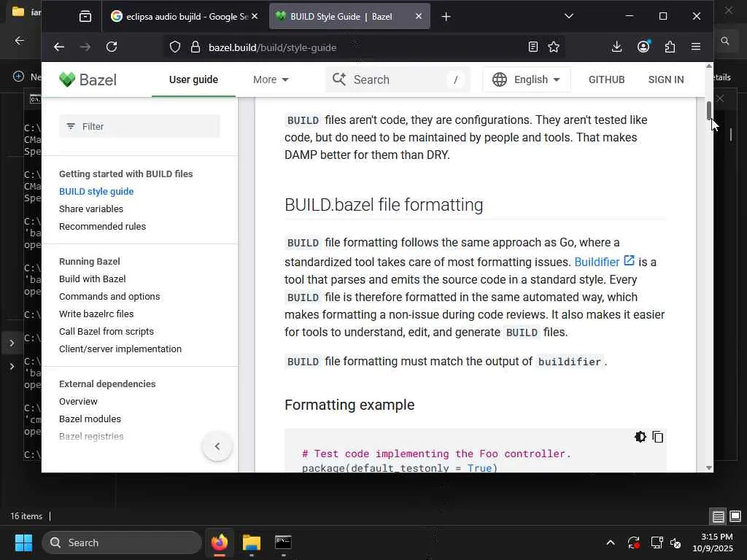Close the BUILD Style Guide tab
The image size is (747, 560).
point(419,16)
